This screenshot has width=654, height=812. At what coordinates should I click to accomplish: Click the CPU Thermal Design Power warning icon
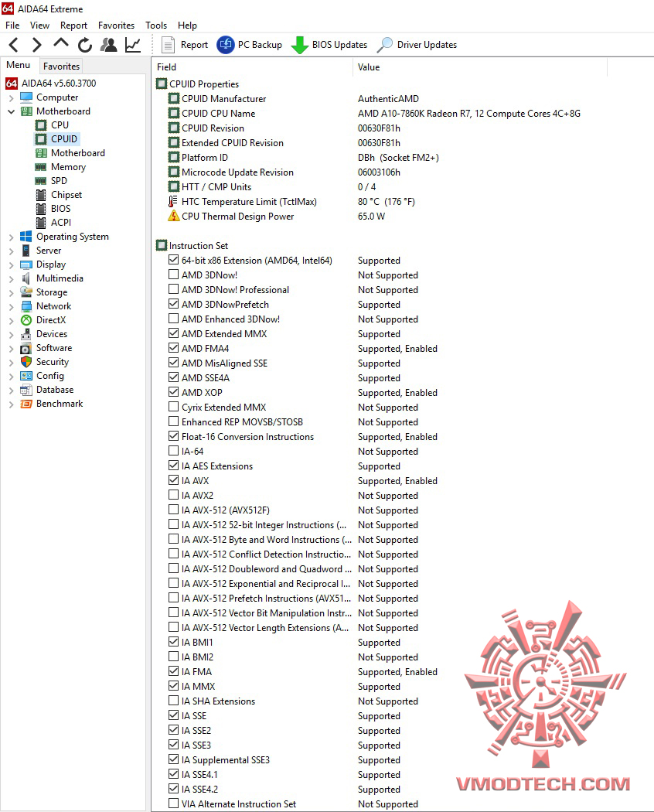pyautogui.click(x=173, y=216)
